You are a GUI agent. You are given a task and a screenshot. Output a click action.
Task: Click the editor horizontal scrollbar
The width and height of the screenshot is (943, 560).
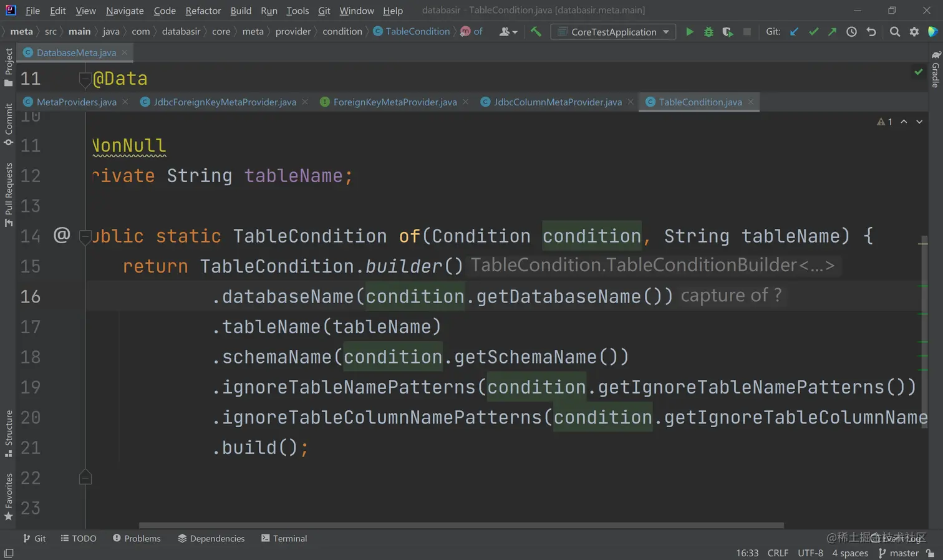(462, 525)
